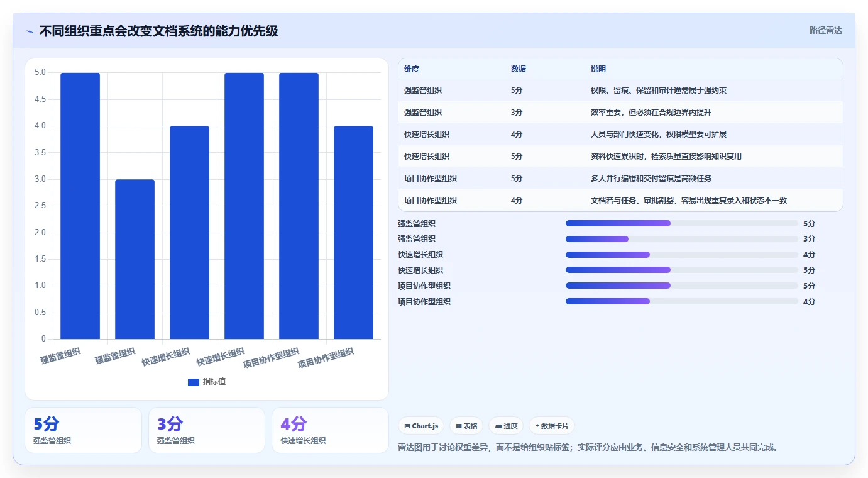Click the 数据 column header
The height and width of the screenshot is (478, 868).
coord(519,69)
